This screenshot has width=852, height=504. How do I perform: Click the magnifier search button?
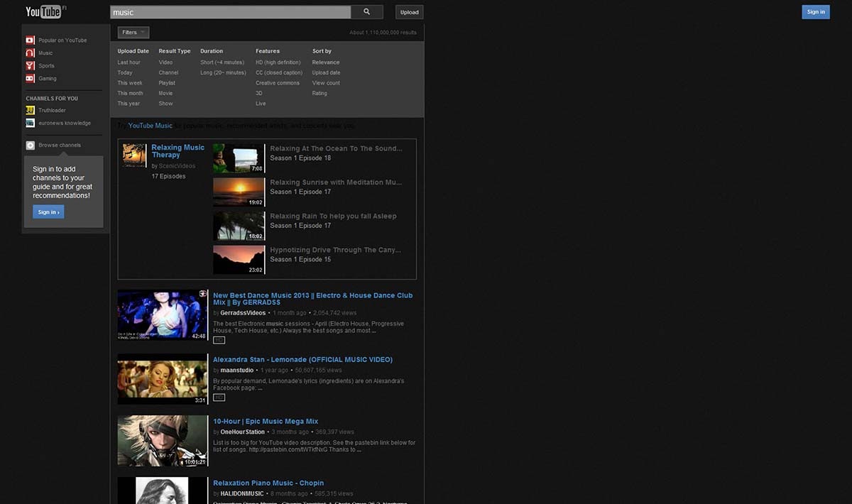[367, 12]
